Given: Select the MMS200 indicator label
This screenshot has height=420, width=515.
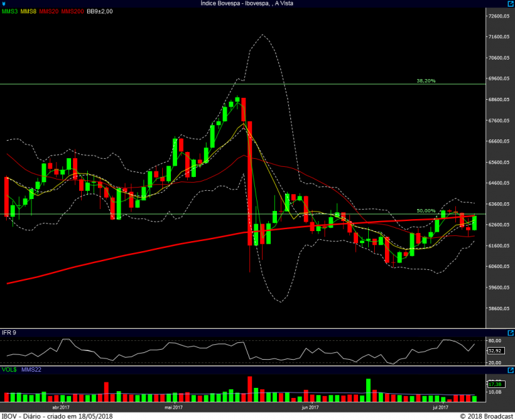Looking at the screenshot, I should 72,11.
